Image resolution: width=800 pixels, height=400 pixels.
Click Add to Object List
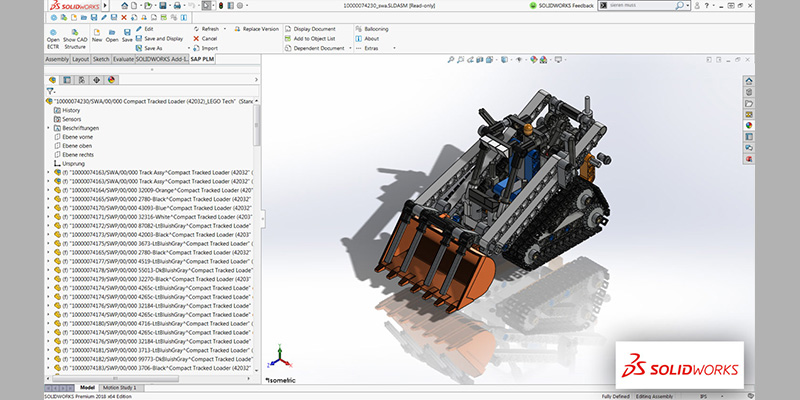click(x=310, y=39)
